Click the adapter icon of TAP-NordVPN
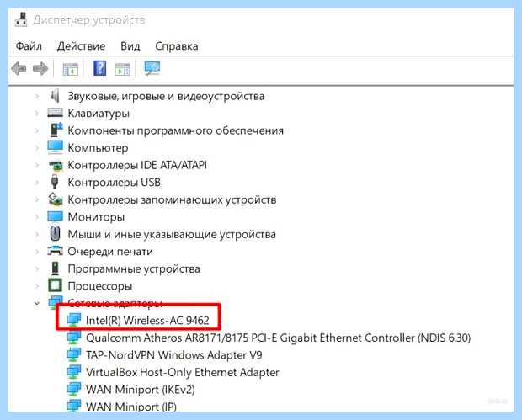Image resolution: width=522 pixels, height=420 pixels. (73, 355)
